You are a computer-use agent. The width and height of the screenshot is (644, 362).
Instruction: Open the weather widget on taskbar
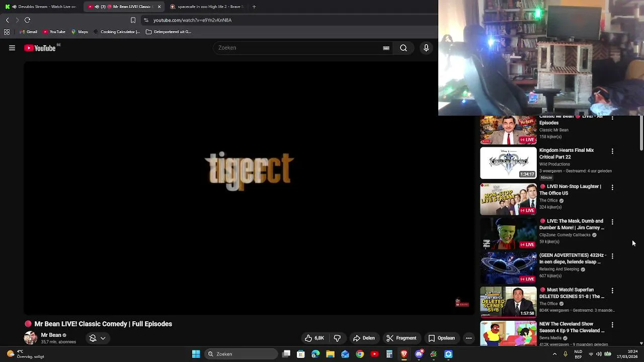(x=26, y=354)
